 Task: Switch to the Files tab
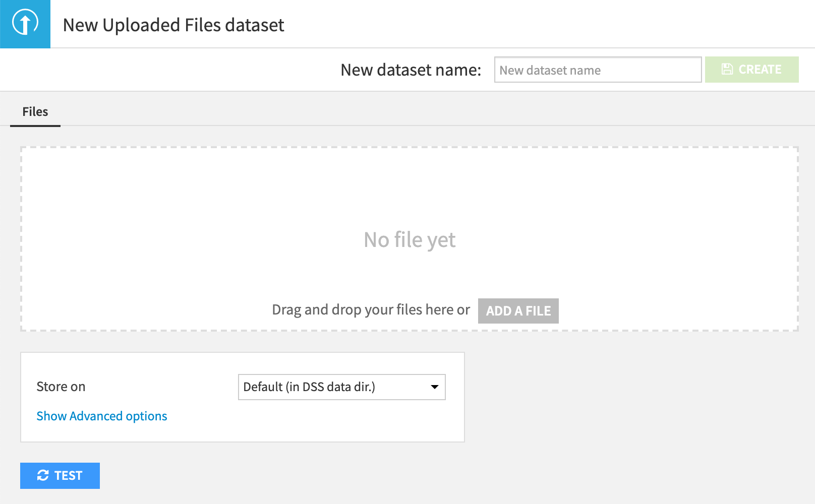(x=35, y=112)
